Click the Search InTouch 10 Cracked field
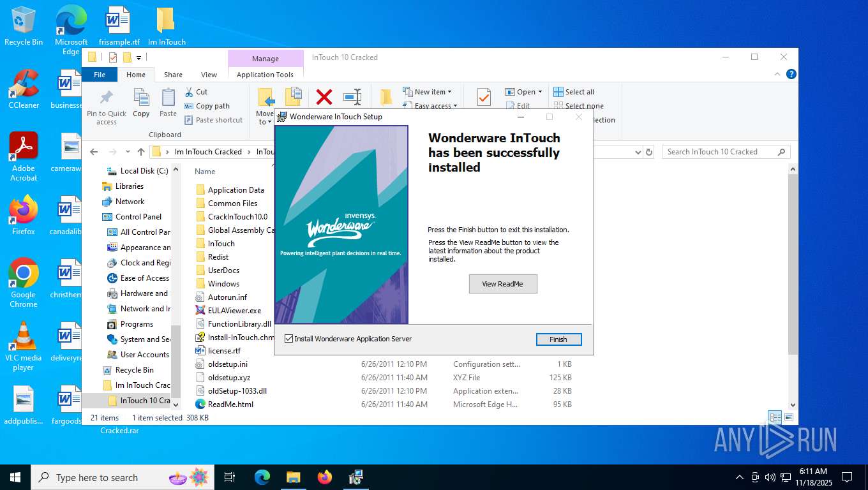Image resolution: width=868 pixels, height=490 pixels. point(726,152)
